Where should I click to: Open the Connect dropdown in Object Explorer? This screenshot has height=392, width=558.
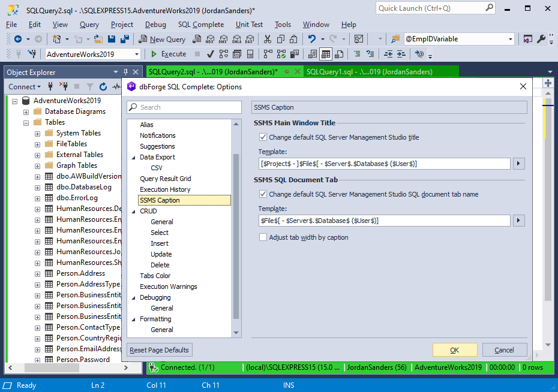coord(24,87)
